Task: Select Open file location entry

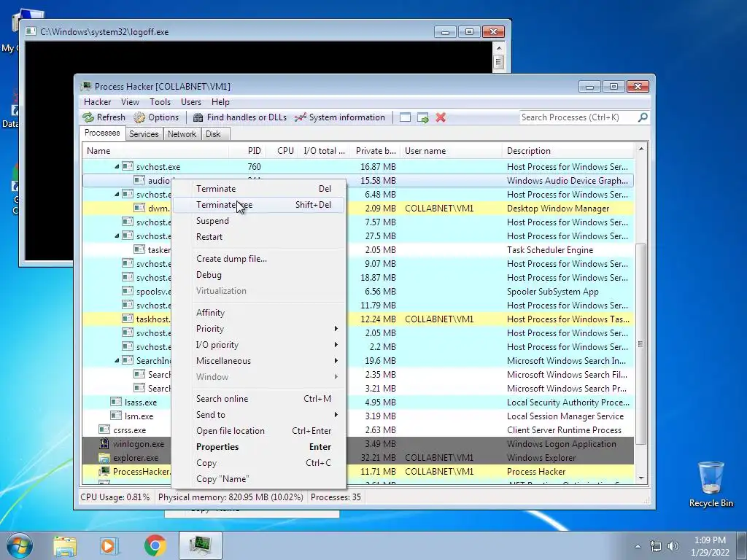Action: (258, 430)
